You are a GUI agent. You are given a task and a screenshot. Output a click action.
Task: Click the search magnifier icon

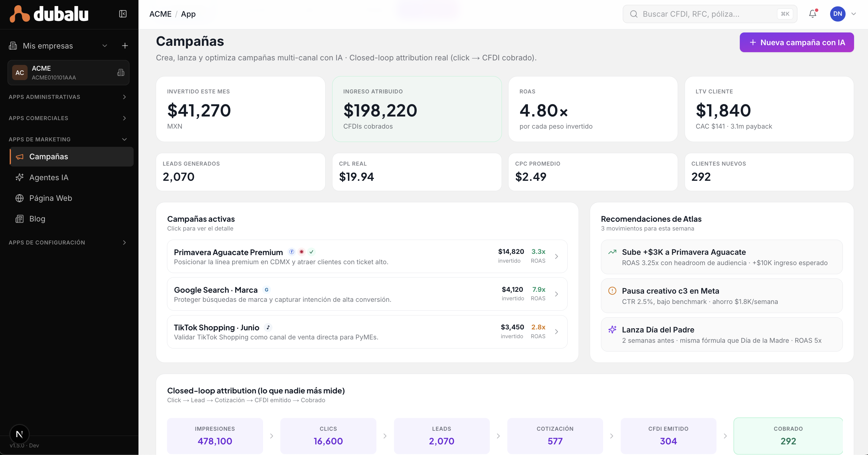(633, 14)
